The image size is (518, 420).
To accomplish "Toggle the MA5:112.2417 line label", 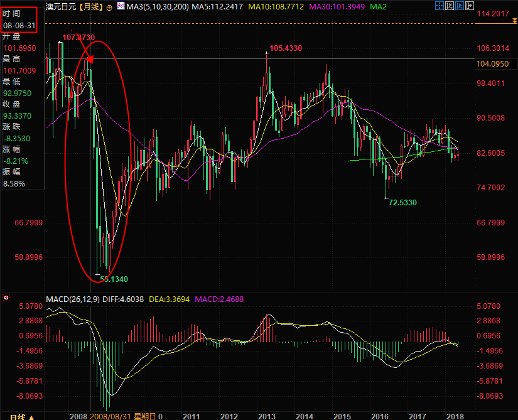I will pyautogui.click(x=217, y=7).
